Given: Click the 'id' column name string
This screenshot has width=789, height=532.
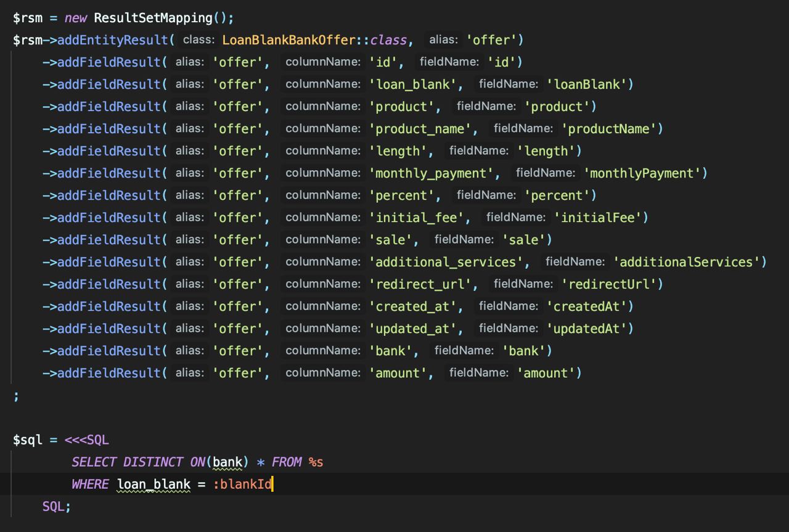Looking at the screenshot, I should click(x=383, y=62).
